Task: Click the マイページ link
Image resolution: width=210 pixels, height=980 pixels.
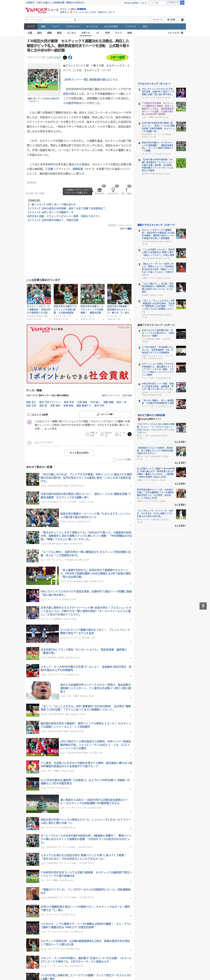Action: [157, 20]
